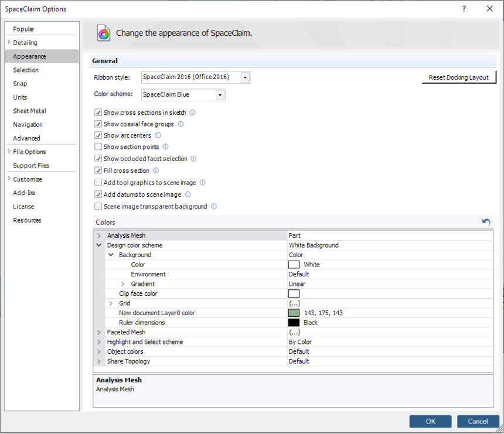Expand the Gradient row
The height and width of the screenshot is (434, 504).
click(x=123, y=284)
